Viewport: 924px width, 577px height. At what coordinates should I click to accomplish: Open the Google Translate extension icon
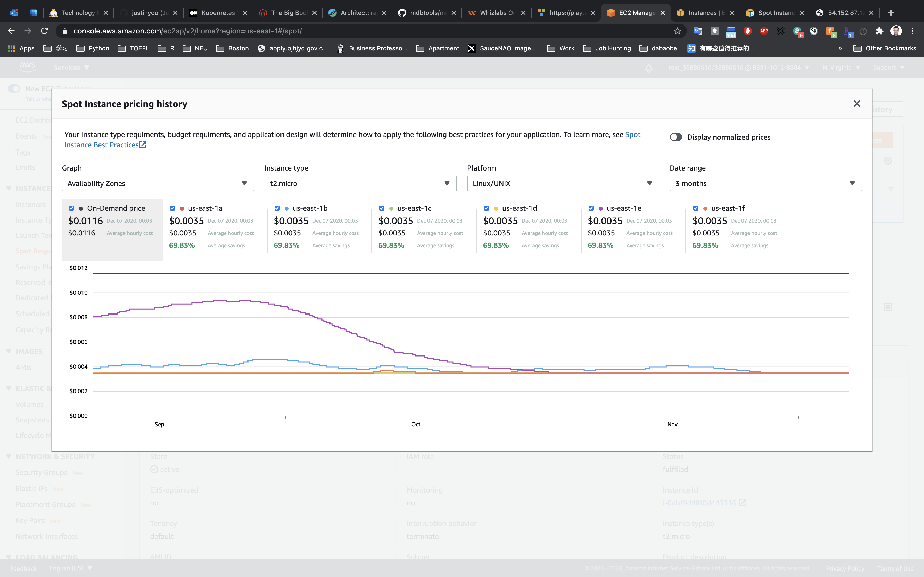[698, 31]
